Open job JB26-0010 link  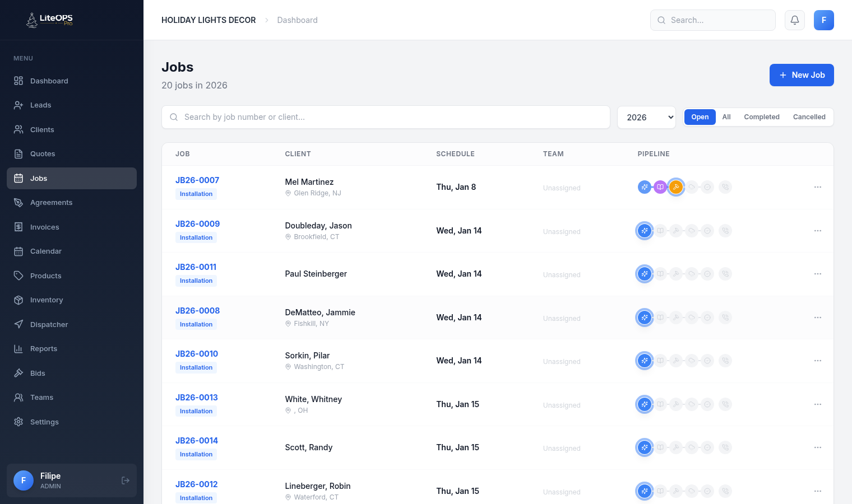tap(197, 354)
